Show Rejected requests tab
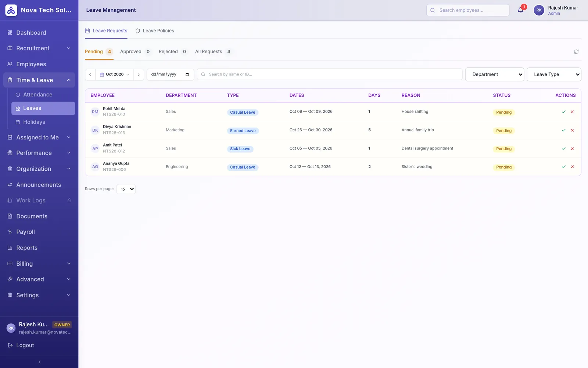 pyautogui.click(x=173, y=52)
